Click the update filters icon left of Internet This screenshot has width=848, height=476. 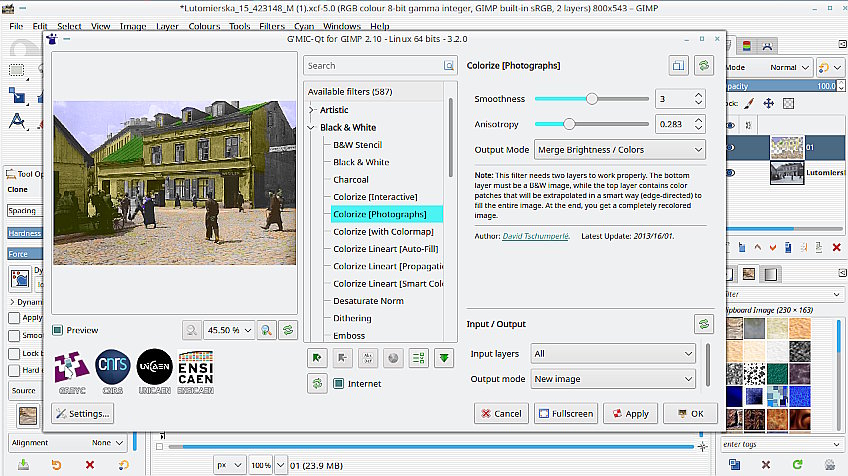pyautogui.click(x=317, y=383)
